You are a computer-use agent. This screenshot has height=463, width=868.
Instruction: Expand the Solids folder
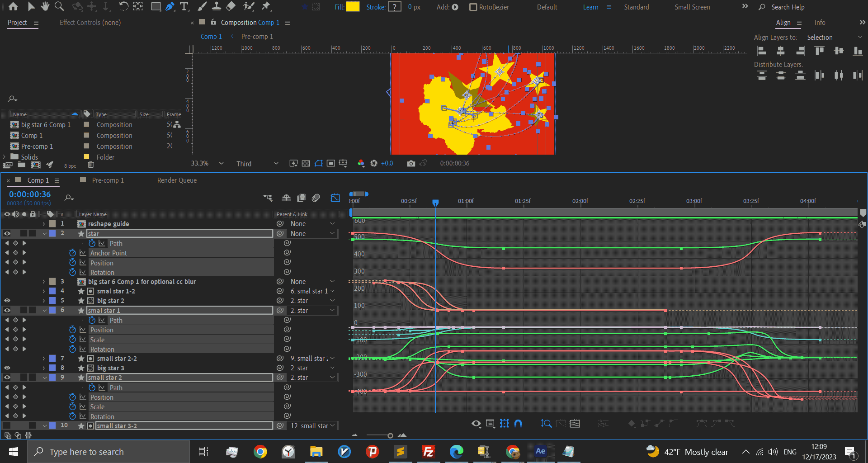click(x=5, y=157)
